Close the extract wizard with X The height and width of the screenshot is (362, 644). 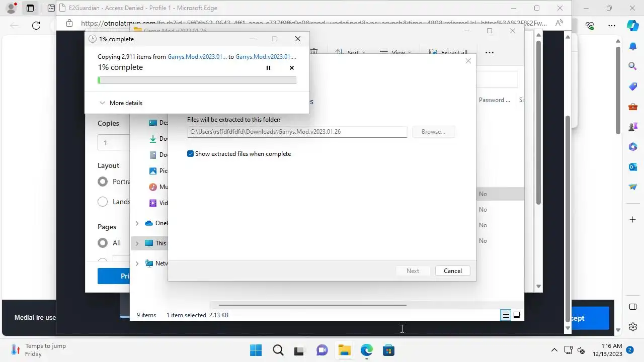point(468,61)
